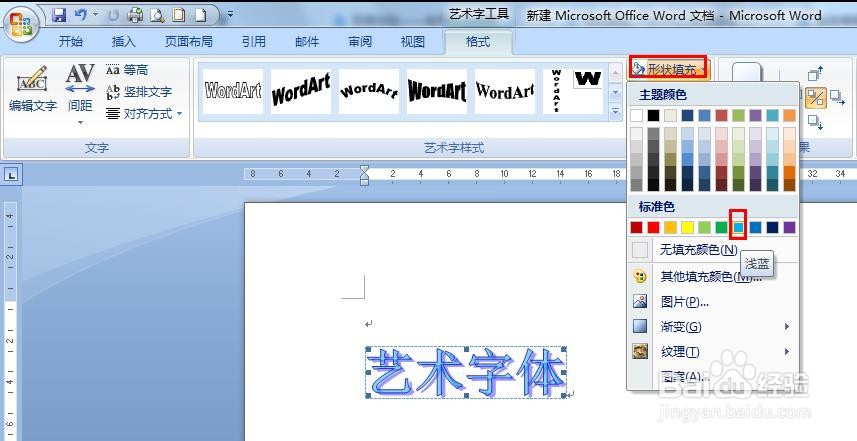Click the indent marker on ruler

[365, 175]
